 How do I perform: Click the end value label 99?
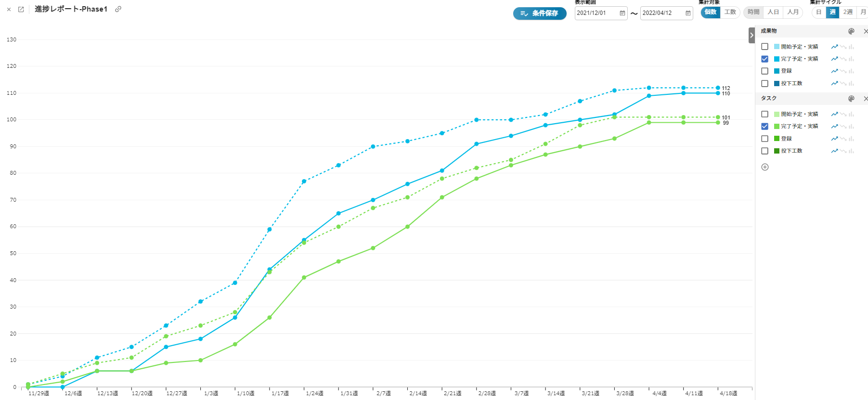click(726, 123)
